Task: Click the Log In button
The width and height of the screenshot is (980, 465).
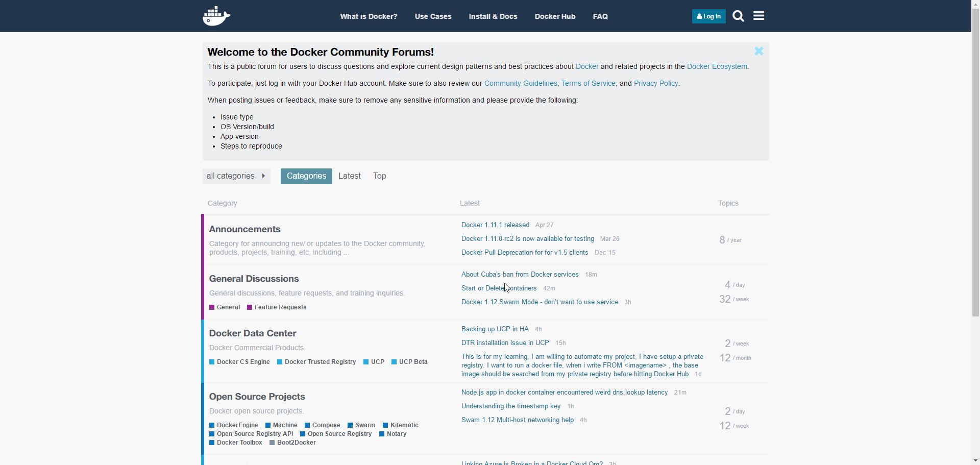Action: [x=708, y=16]
